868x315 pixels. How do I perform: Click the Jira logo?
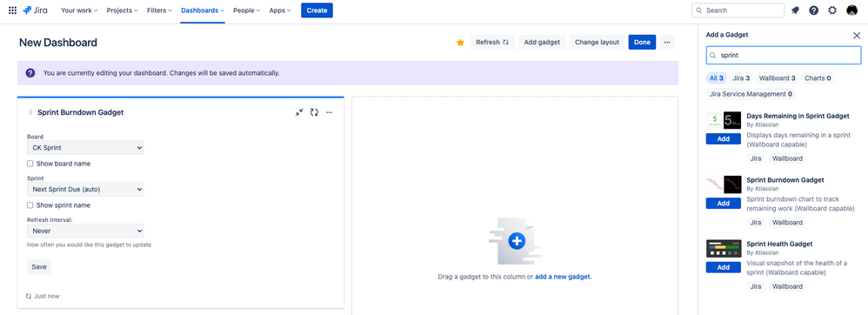pos(35,10)
